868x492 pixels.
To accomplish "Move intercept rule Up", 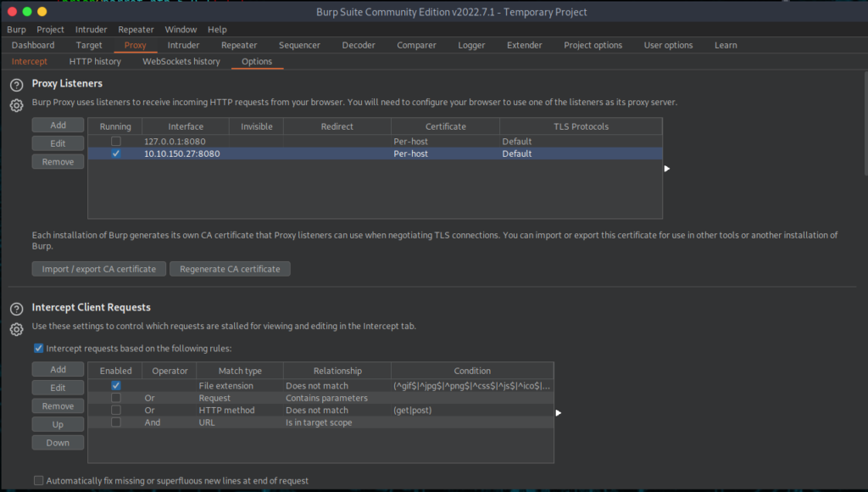I will (x=58, y=424).
